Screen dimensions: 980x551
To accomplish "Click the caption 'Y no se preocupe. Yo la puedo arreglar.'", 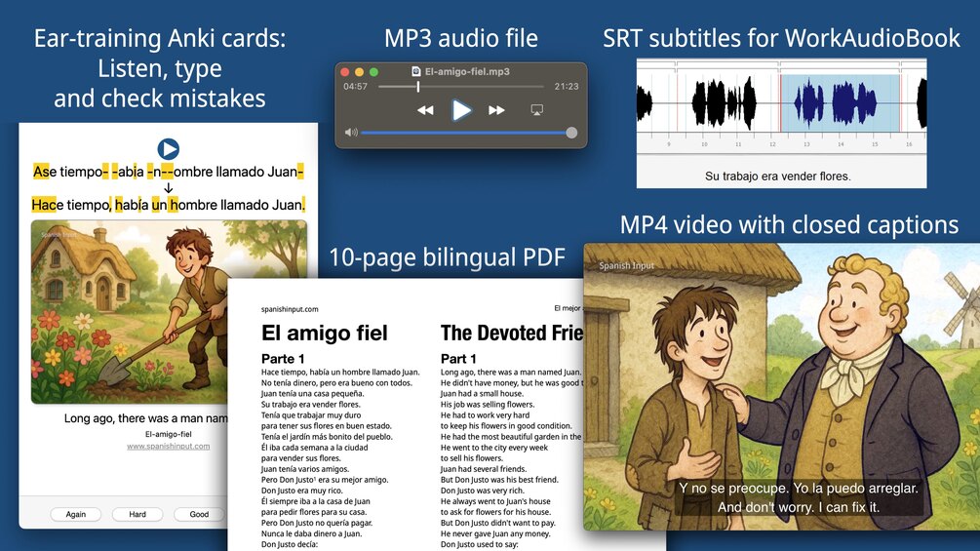I will tap(798, 488).
